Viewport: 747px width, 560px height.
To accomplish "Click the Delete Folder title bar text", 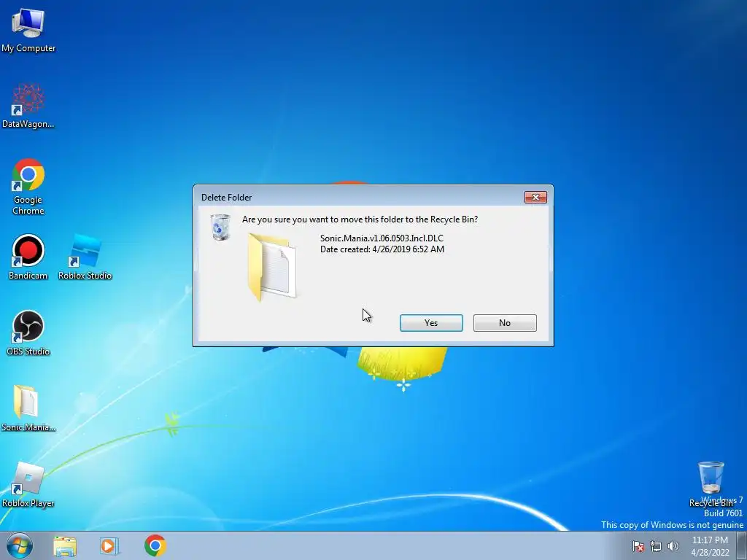I will pos(226,197).
